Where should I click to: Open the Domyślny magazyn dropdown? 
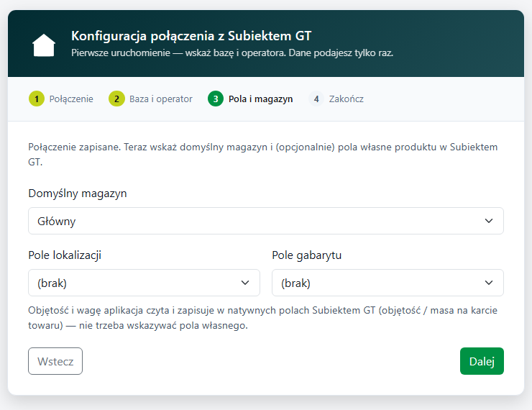266,221
